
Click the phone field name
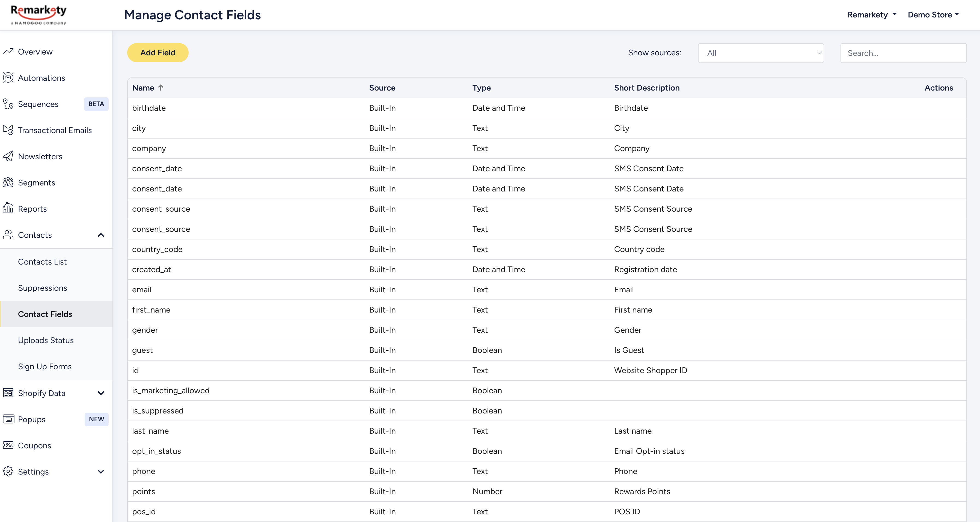(x=143, y=471)
